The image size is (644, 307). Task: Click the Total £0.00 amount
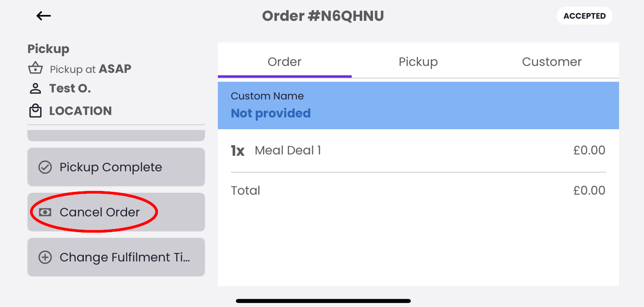tap(589, 190)
